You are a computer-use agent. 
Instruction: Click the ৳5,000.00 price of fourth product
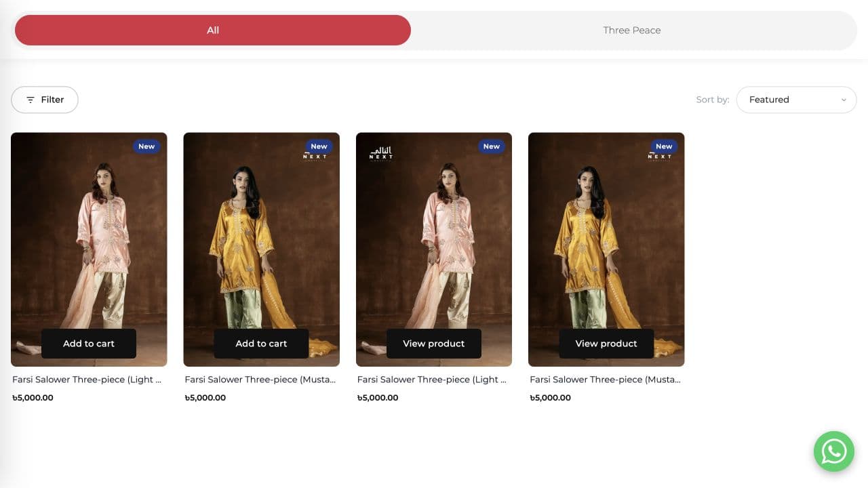coord(550,398)
